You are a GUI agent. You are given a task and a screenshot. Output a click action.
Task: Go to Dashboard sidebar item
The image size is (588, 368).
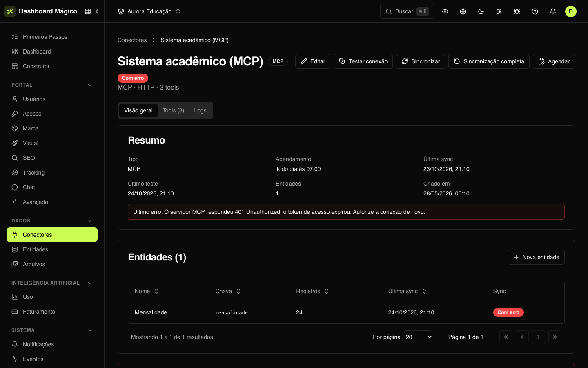52,52
